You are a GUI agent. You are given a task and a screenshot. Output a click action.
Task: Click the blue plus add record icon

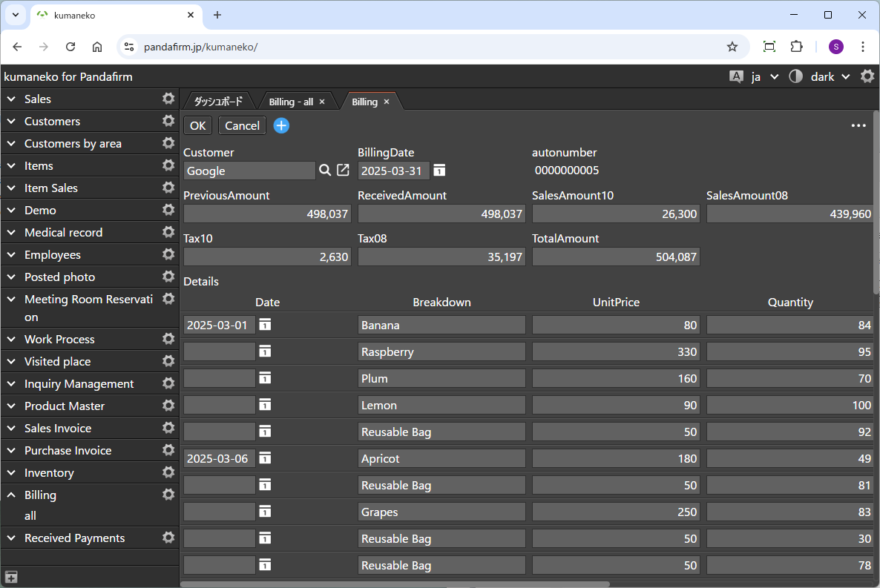281,125
